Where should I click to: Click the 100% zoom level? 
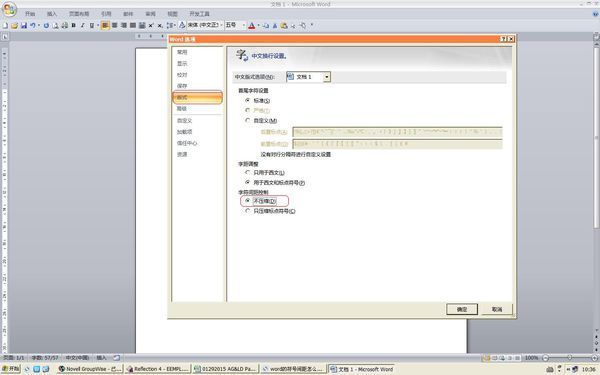(532, 358)
